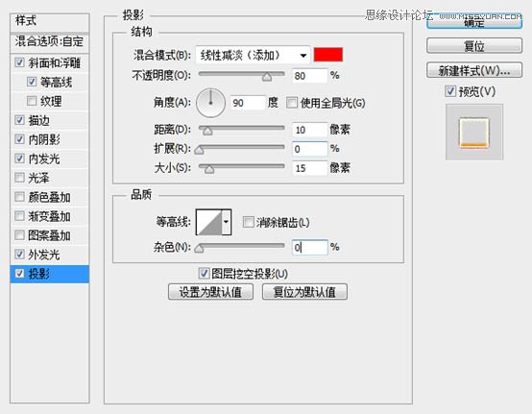This screenshot has height=414, width=532.
Task: Open the contour picker dropdown arrow
Action: (x=227, y=222)
